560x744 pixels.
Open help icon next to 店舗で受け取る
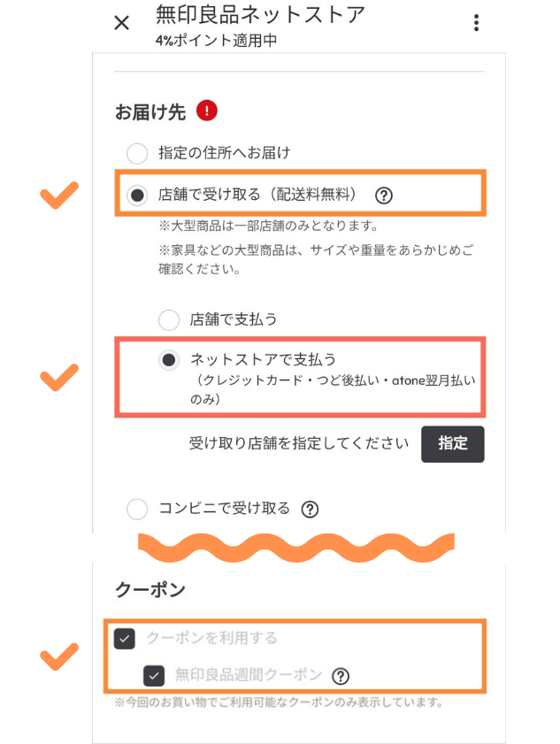pyautogui.click(x=383, y=195)
